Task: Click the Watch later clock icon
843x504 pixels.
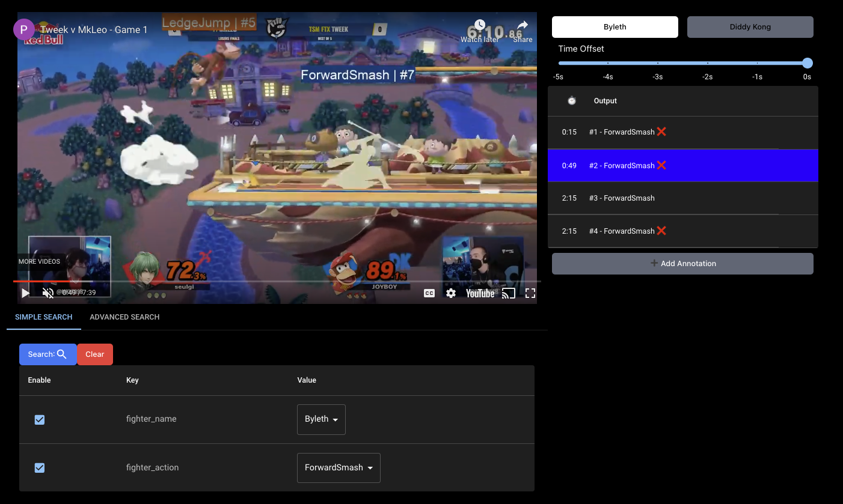Action: coord(479,25)
